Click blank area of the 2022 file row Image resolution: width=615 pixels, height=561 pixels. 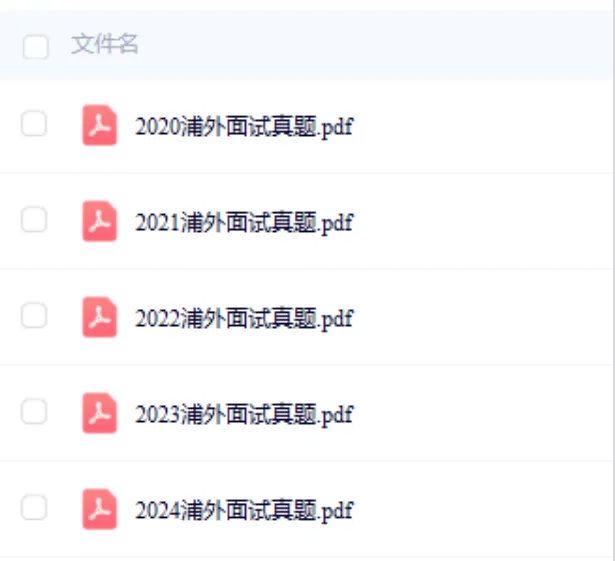coord(482,317)
